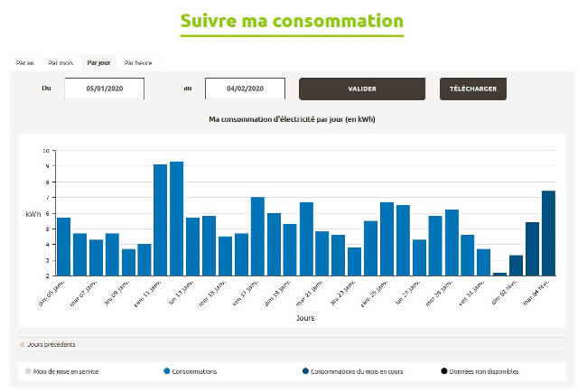Click the lun 13 janv. axis label

[x=182, y=293]
